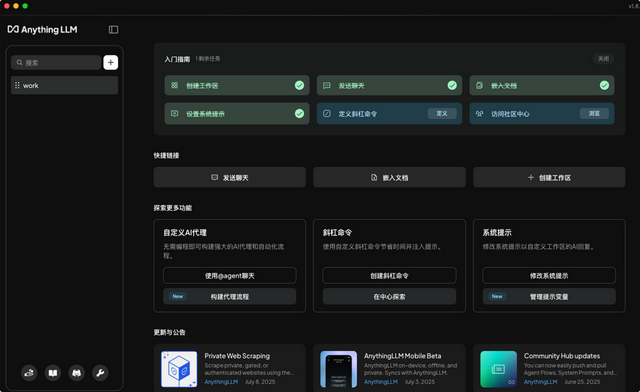Click the 浏览 button for community hub
The image size is (640, 392).
(x=594, y=113)
